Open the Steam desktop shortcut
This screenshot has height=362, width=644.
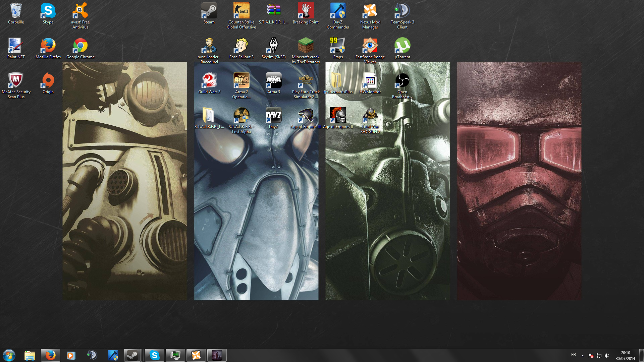[209, 14]
